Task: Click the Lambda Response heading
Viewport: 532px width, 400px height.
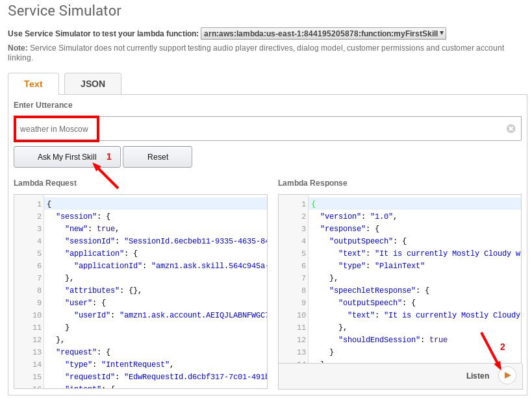Action: click(312, 183)
